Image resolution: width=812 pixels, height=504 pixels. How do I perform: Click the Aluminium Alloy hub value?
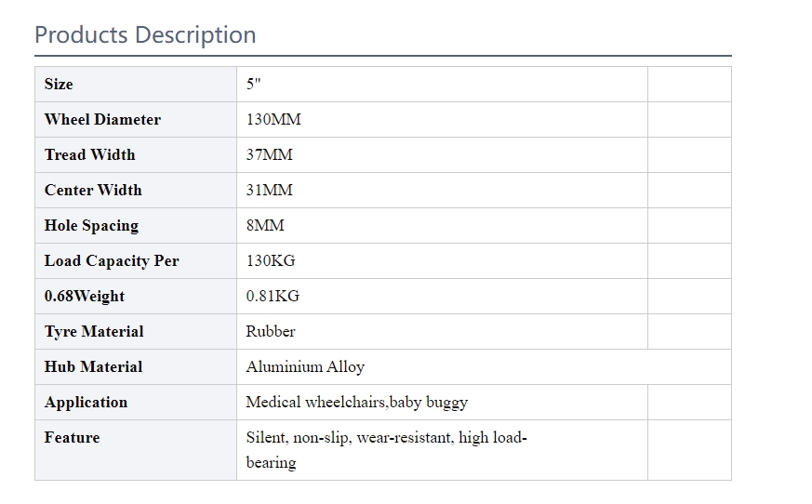tap(305, 366)
